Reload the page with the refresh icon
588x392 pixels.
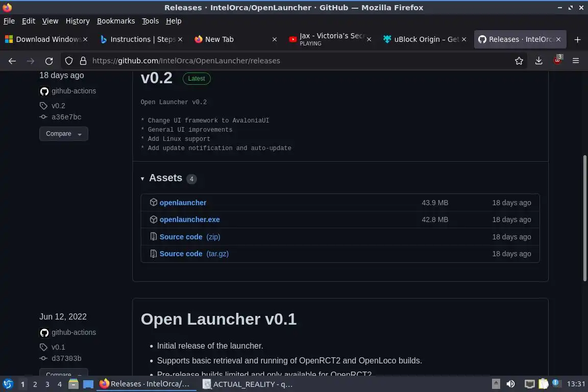49,61
